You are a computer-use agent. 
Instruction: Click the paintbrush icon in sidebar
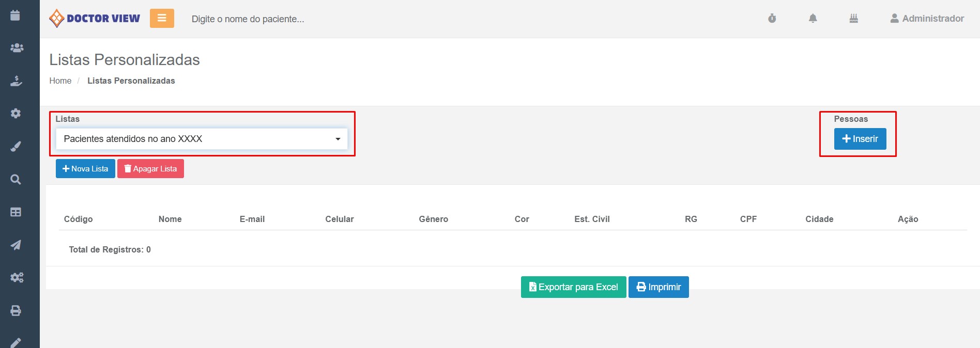click(16, 147)
